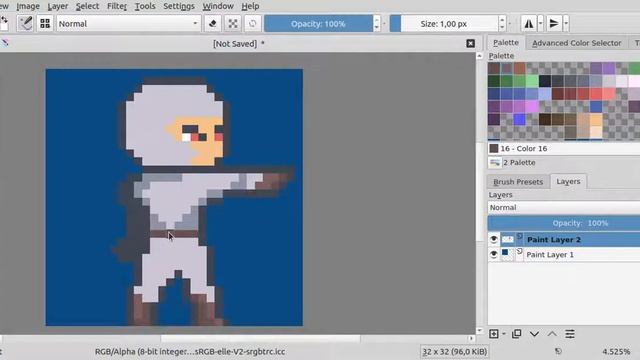This screenshot has height=360, width=640.
Task: Move layer down with the down chevron
Action: 534,334
